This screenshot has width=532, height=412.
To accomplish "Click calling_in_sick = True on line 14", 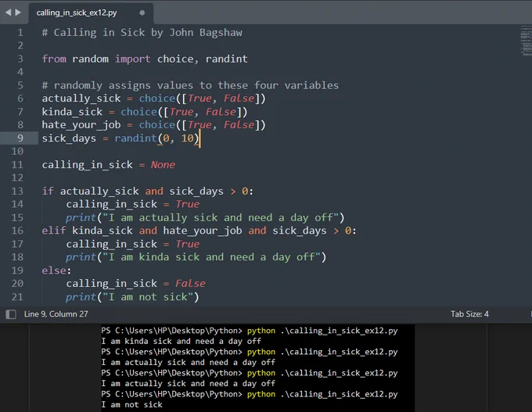I will tap(133, 204).
